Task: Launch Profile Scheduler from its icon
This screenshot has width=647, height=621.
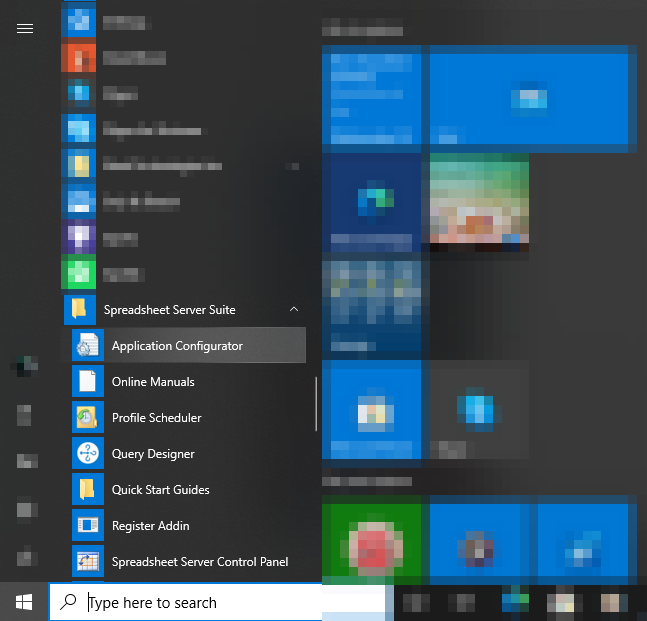Action: [87, 418]
